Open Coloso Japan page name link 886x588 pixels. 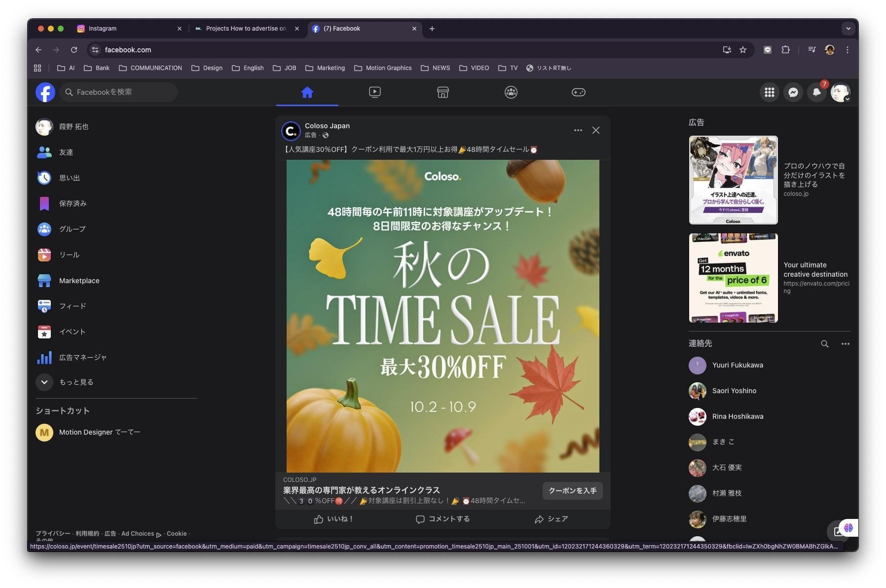[x=327, y=126]
